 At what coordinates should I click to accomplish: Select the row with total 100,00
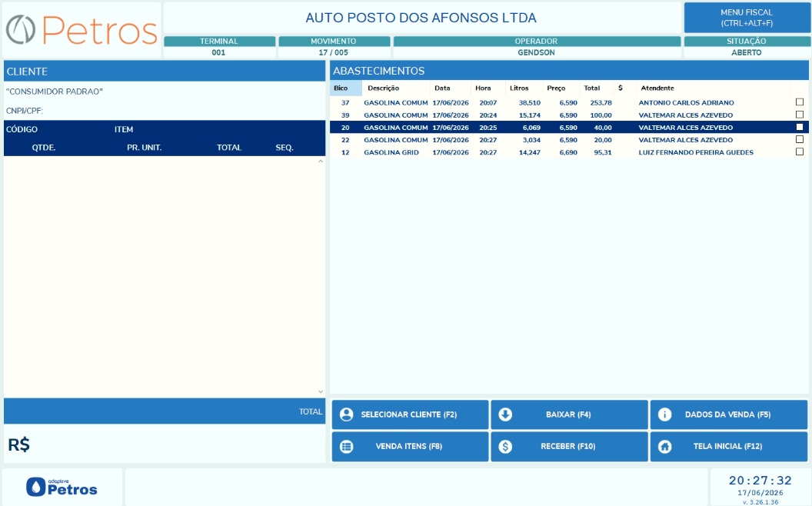tap(569, 115)
